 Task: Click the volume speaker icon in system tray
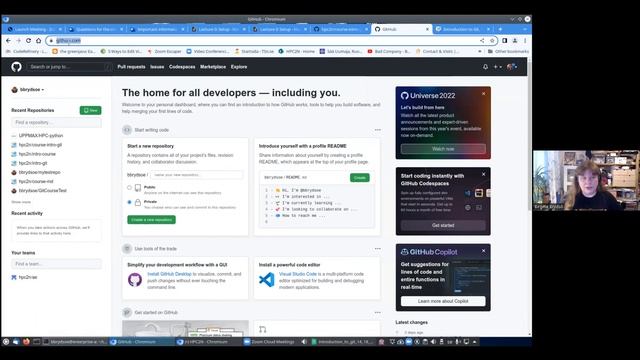(433, 342)
